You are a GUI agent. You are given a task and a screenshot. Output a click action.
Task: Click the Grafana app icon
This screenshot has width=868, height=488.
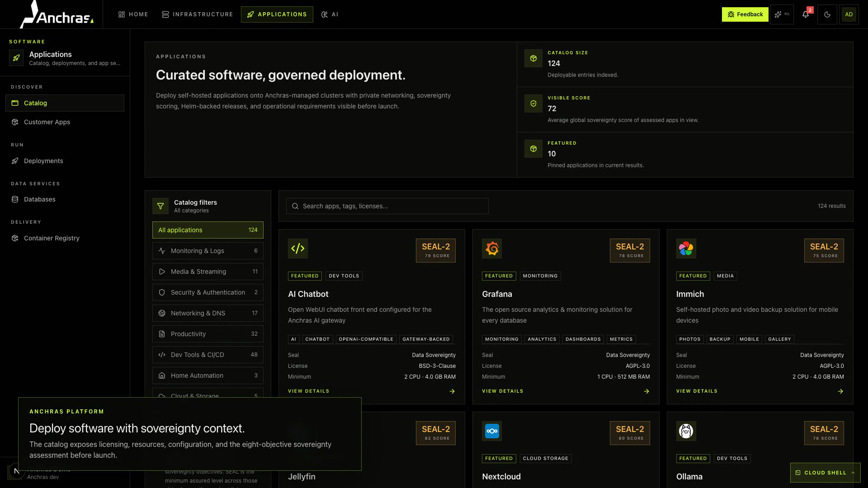(492, 249)
